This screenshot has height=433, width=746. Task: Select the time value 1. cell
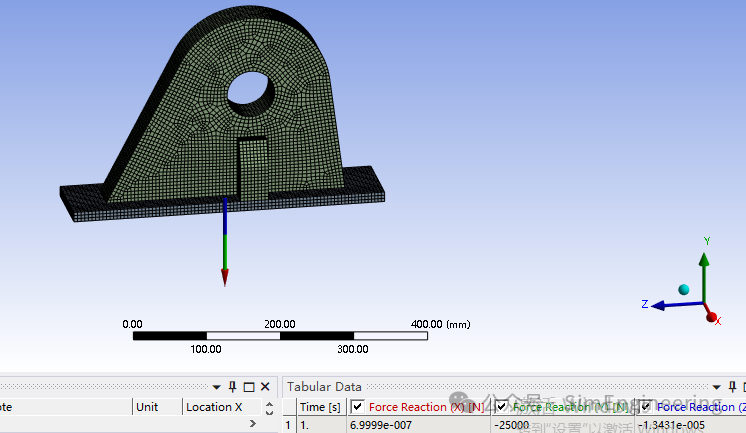coord(322,425)
